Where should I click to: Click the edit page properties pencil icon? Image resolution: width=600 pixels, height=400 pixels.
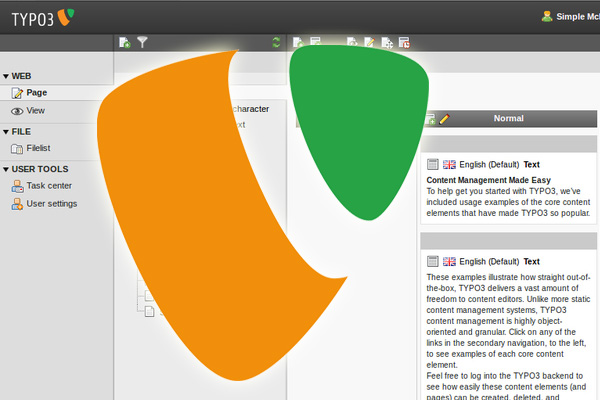[x=369, y=42]
